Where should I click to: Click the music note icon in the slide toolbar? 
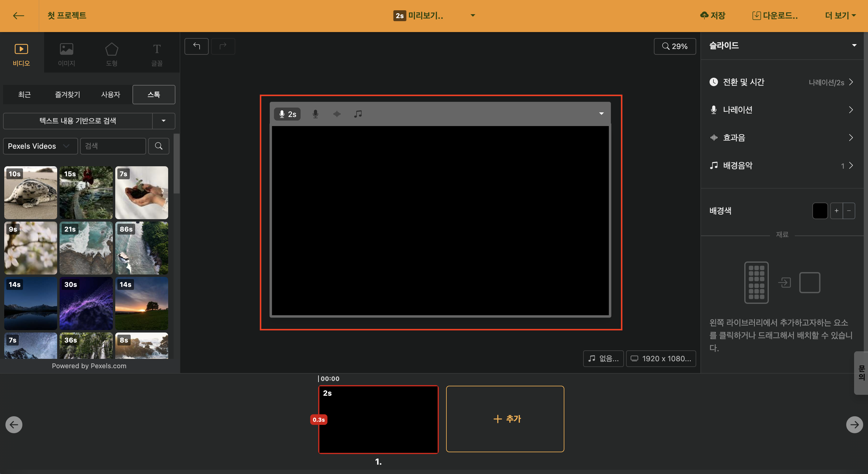point(358,114)
